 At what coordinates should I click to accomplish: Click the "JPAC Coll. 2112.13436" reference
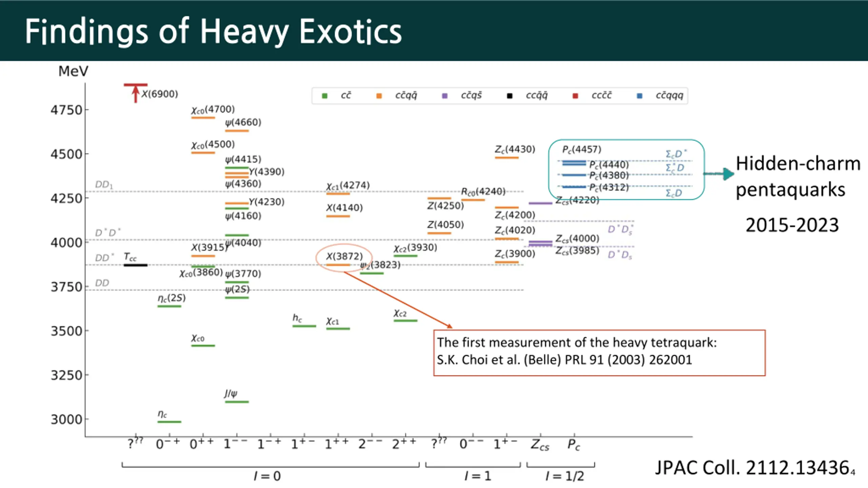click(752, 468)
